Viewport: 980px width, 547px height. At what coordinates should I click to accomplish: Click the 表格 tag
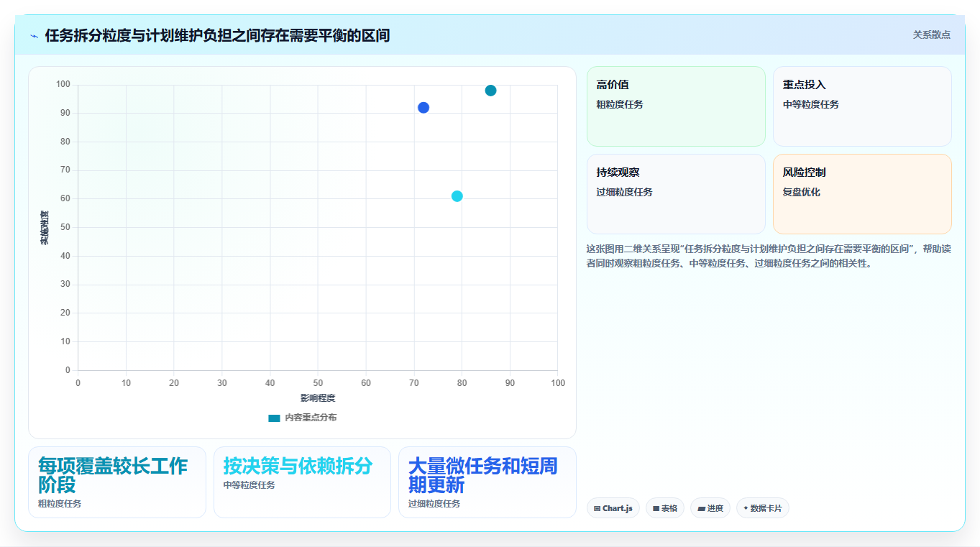(x=665, y=508)
